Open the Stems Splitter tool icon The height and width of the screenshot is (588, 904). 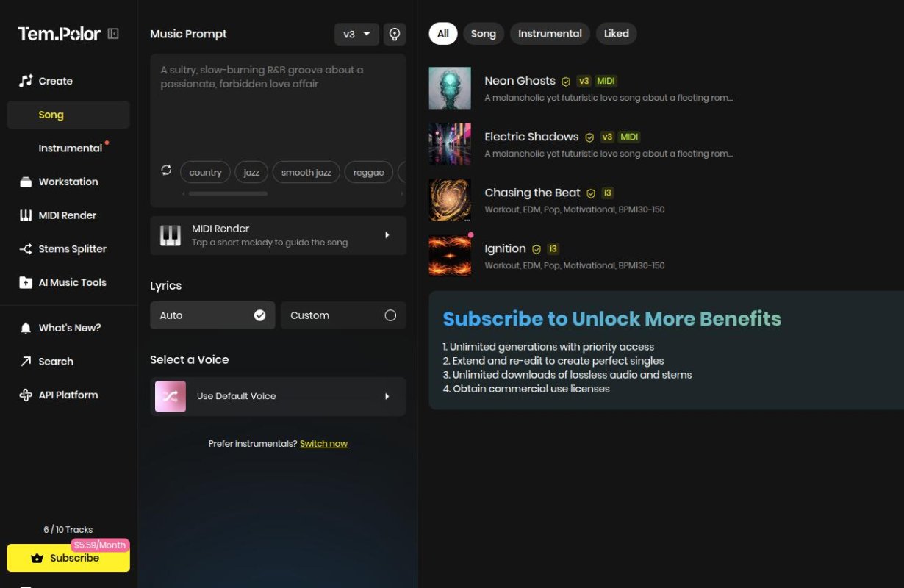(24, 248)
